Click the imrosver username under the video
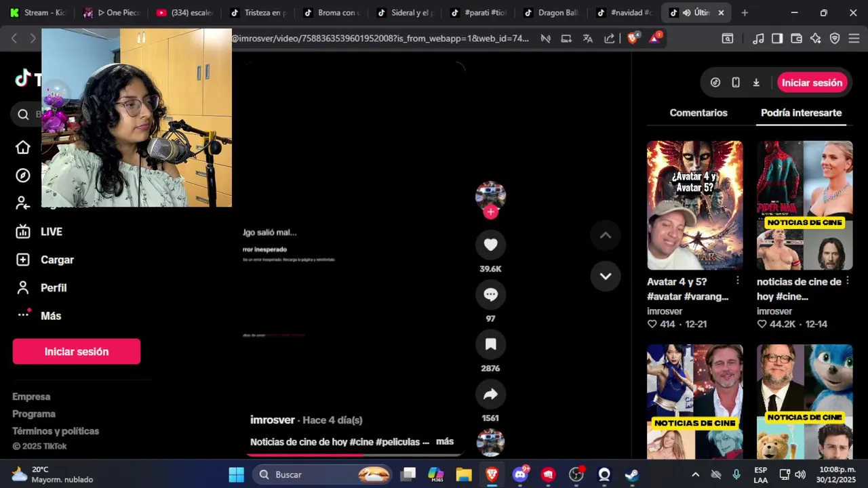The width and height of the screenshot is (868, 488). [x=273, y=420]
